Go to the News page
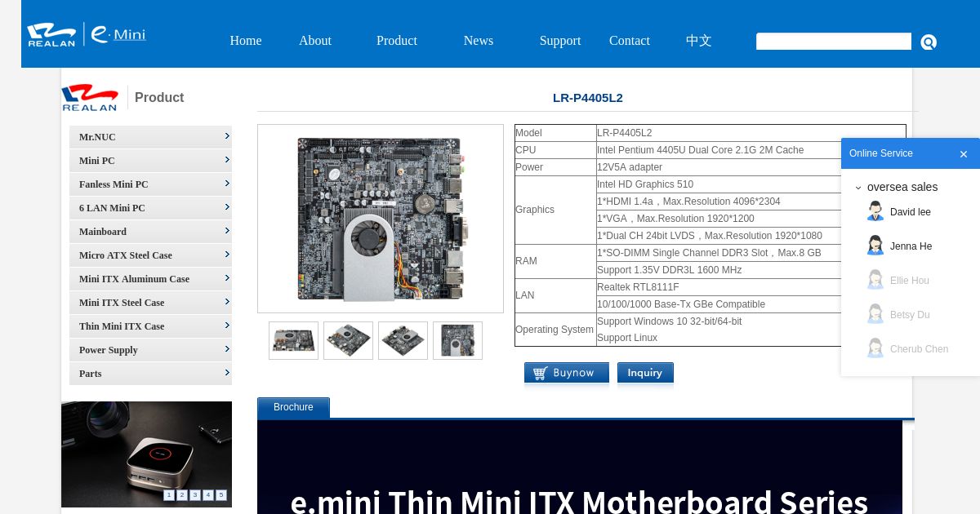This screenshot has height=514, width=980. [x=479, y=41]
